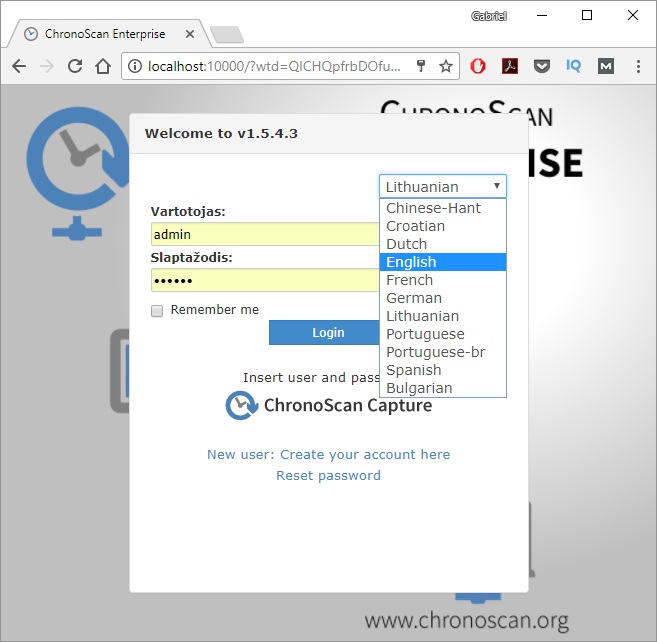Click the Gabriel profile button
Viewport: 657px width, 642px height.
click(x=489, y=16)
